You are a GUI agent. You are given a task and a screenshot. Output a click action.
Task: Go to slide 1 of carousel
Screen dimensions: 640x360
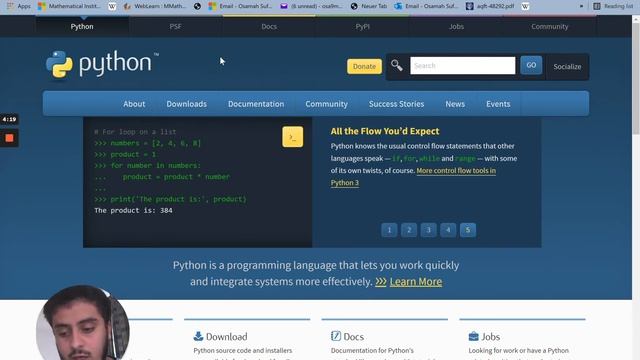pos(389,230)
